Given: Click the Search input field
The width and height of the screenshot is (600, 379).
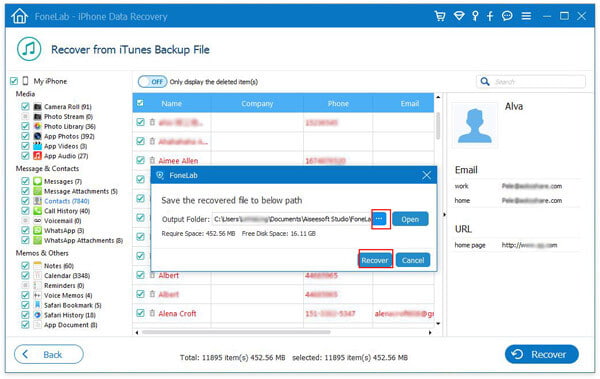Looking at the screenshot, I should tap(531, 82).
